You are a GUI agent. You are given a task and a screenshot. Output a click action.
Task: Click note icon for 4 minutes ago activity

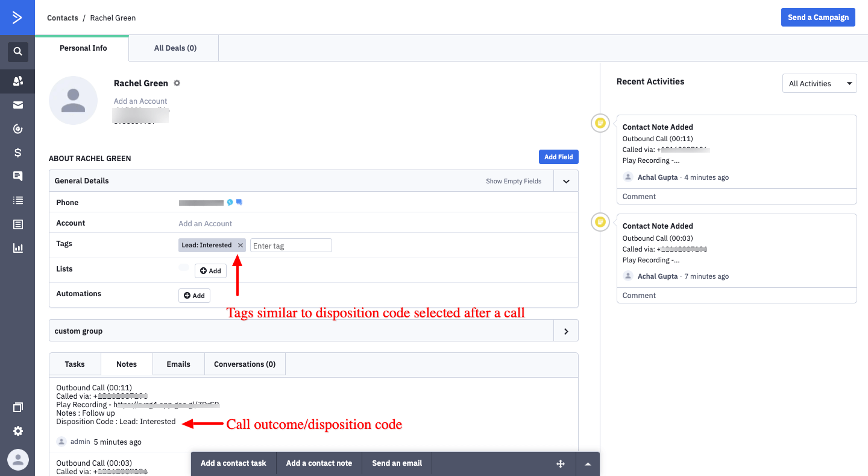pyautogui.click(x=600, y=123)
